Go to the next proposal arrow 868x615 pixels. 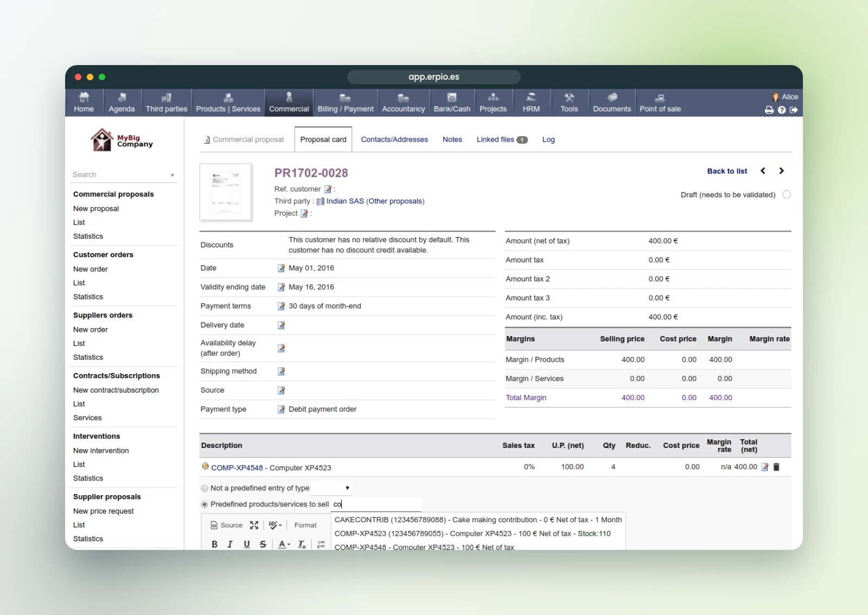[x=782, y=171]
